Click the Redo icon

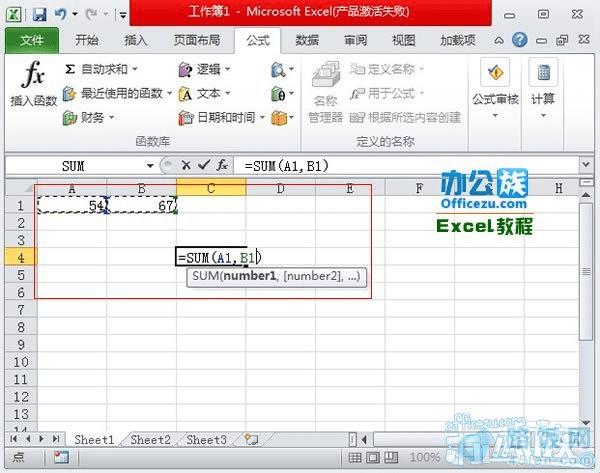pos(91,15)
